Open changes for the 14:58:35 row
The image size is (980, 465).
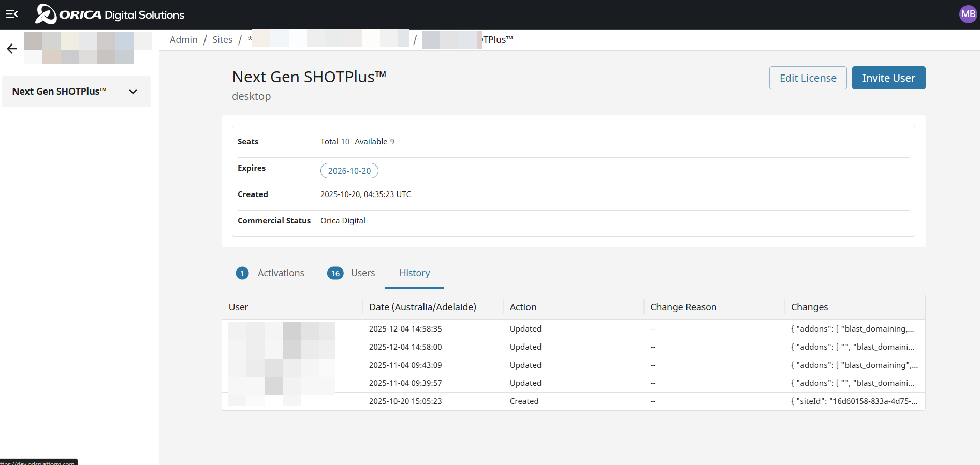point(852,329)
